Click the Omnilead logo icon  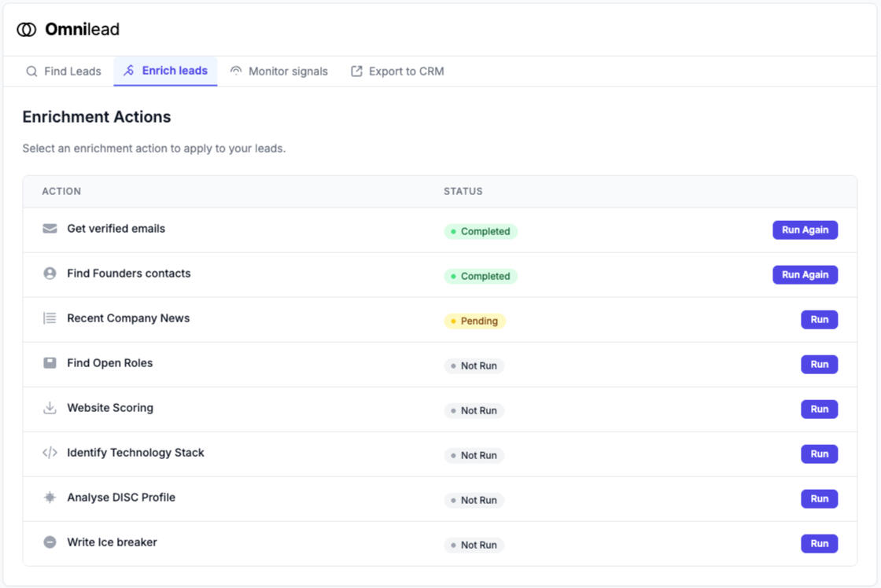click(x=27, y=30)
